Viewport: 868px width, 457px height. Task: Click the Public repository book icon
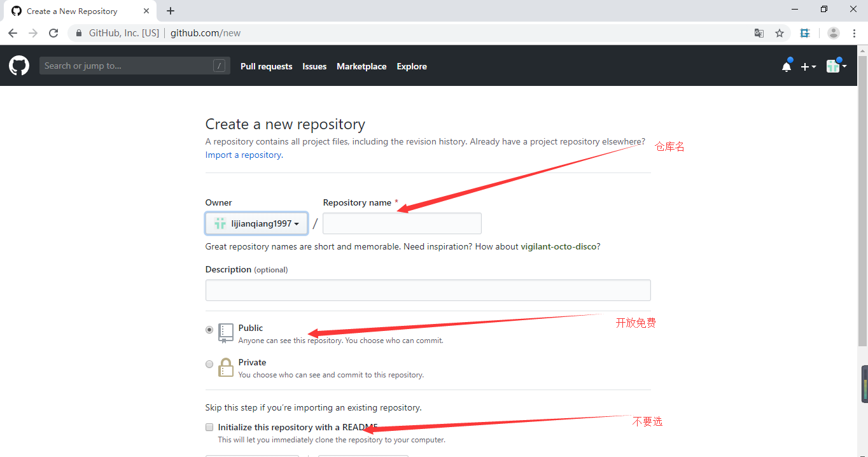click(x=226, y=333)
